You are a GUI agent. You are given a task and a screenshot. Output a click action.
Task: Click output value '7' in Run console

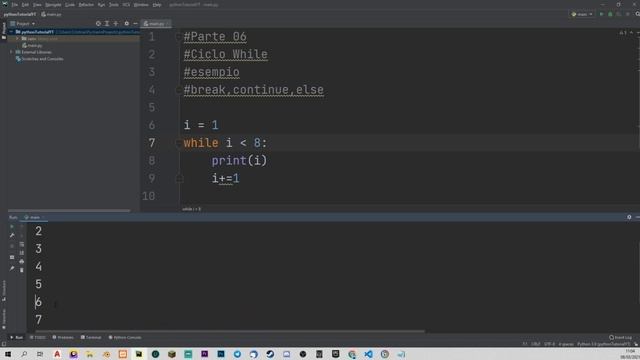[38, 320]
